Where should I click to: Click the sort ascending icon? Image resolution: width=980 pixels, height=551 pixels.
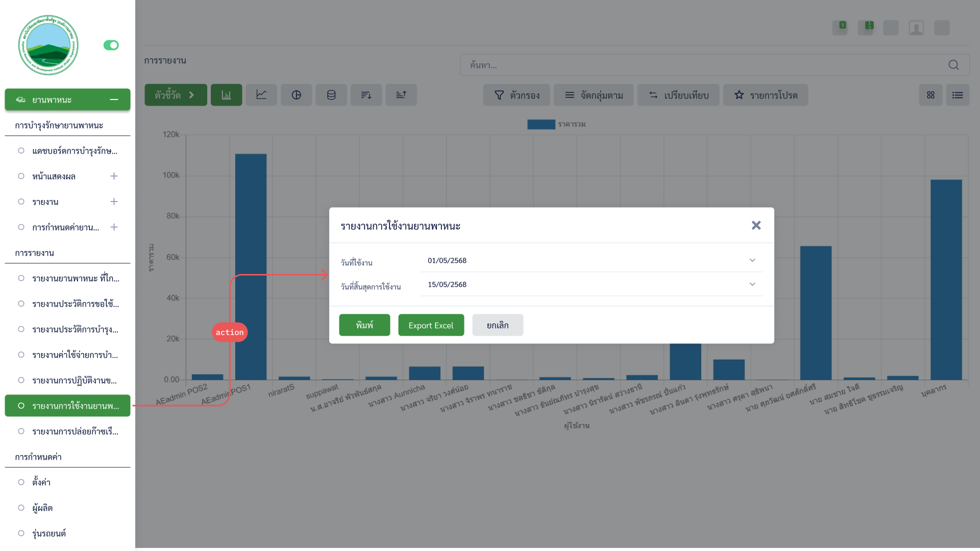pyautogui.click(x=401, y=95)
